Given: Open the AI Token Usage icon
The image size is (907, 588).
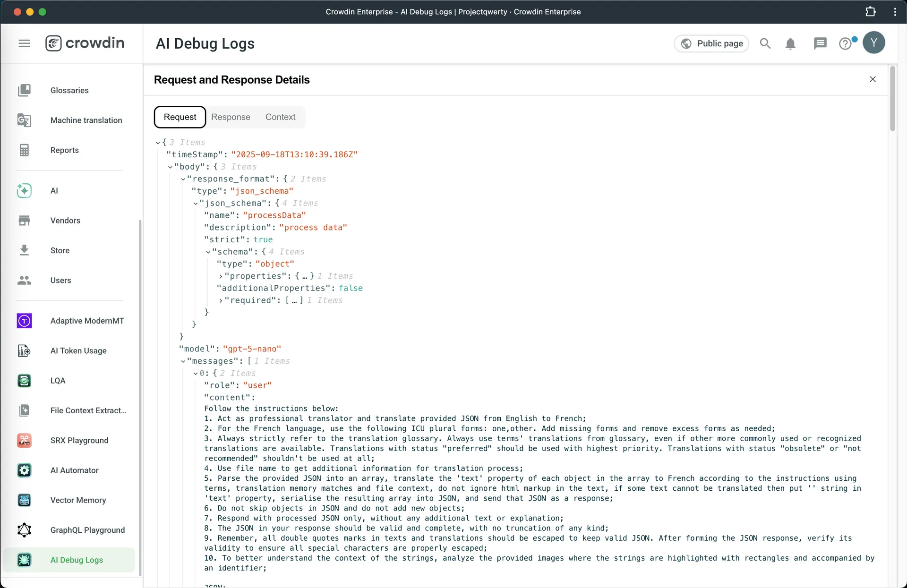Looking at the screenshot, I should [x=24, y=350].
